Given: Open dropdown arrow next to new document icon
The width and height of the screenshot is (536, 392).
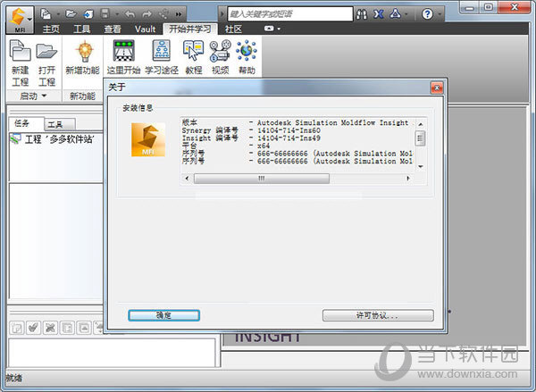Looking at the screenshot, I should point(58,14).
